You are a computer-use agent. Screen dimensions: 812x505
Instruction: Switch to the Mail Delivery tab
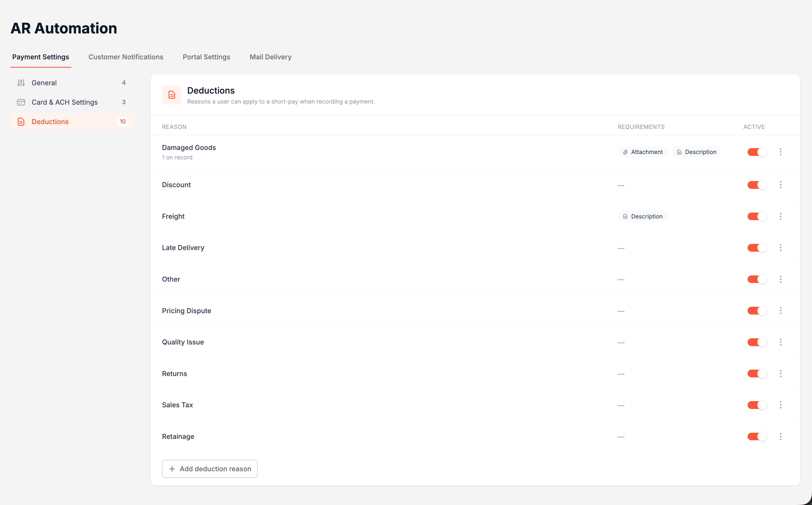point(270,57)
